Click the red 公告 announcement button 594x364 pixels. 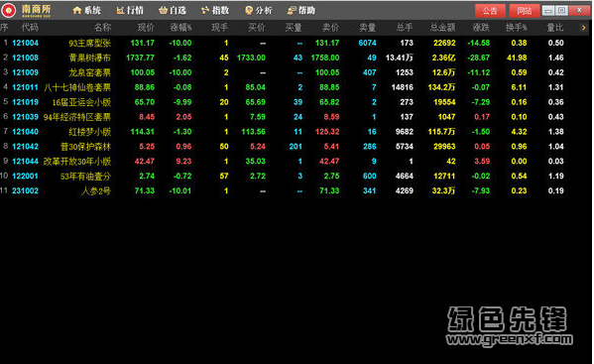tap(490, 11)
